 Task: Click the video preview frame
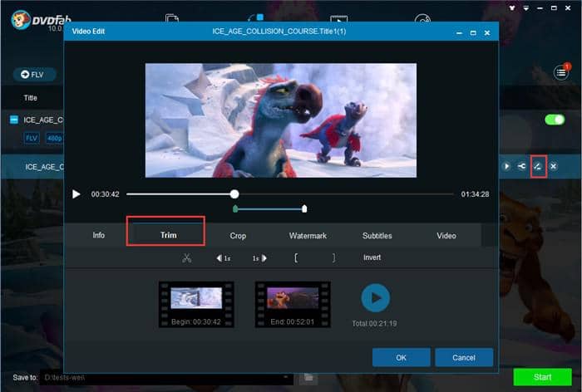(281, 120)
